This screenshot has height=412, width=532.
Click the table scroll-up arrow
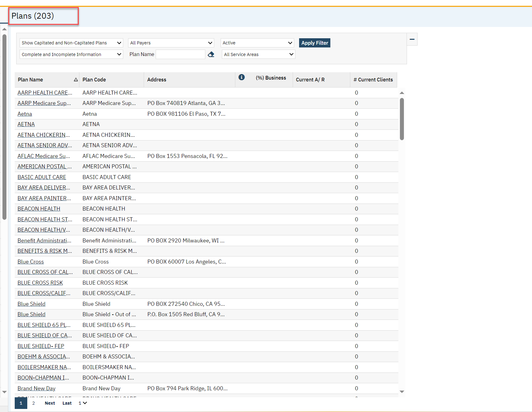pos(402,93)
